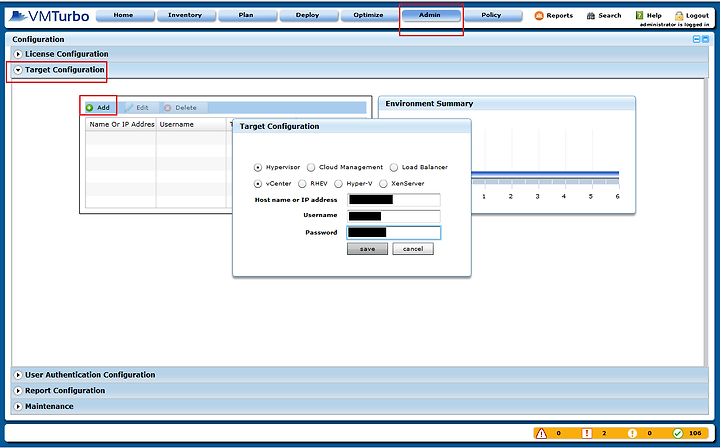Click the critical red triangle status icon

(x=541, y=433)
